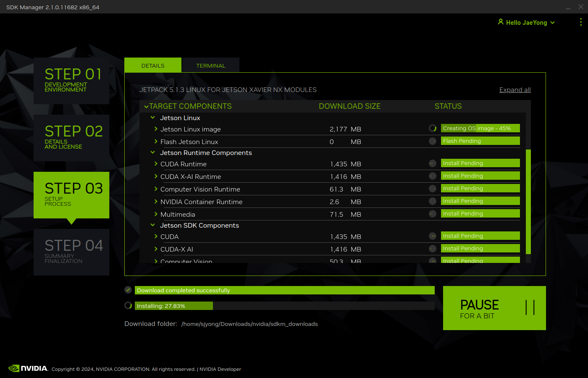This screenshot has width=588, height=378.
Task: Expand the Computer Vision Runtime row
Action: pos(156,189)
